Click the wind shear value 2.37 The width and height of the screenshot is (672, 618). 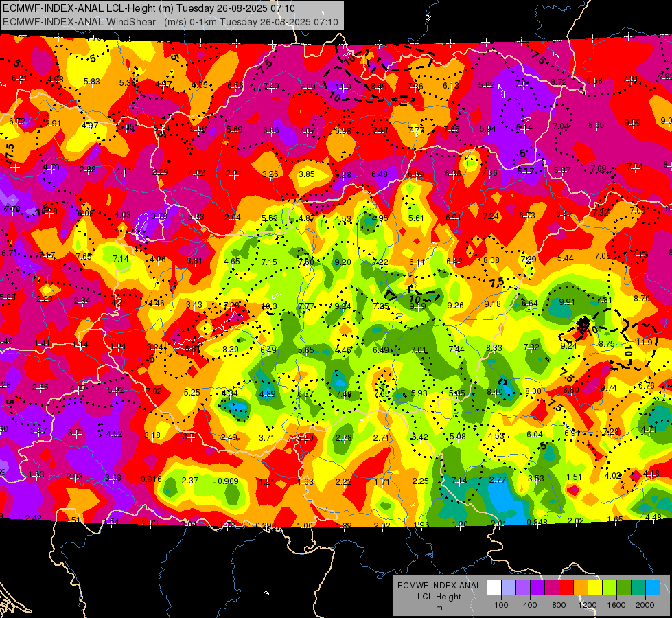tap(190, 481)
